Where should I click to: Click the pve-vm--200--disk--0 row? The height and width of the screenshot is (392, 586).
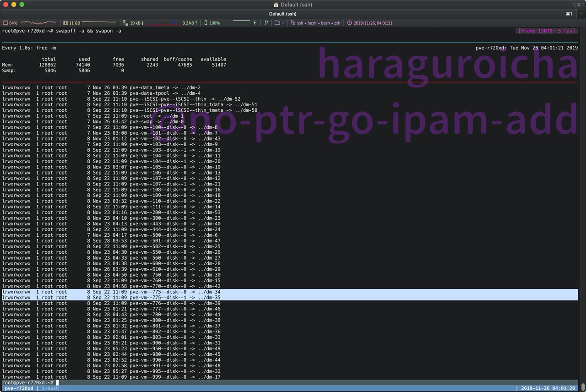point(111,212)
